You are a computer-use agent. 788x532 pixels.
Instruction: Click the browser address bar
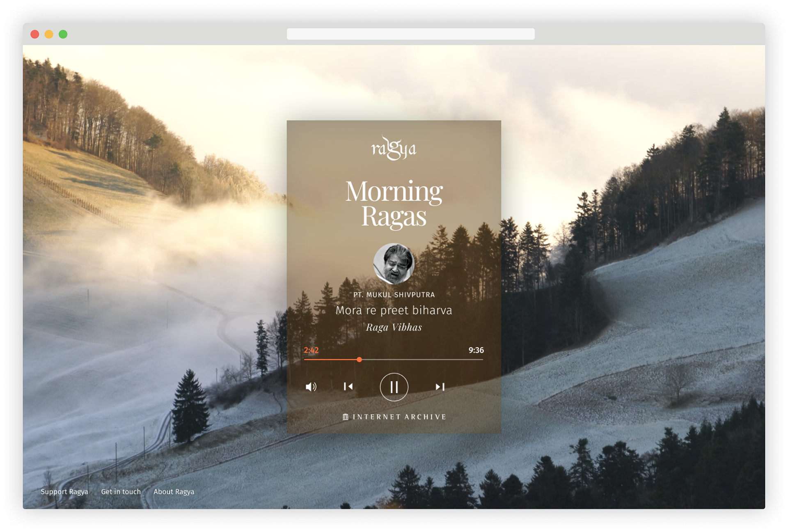(x=410, y=34)
